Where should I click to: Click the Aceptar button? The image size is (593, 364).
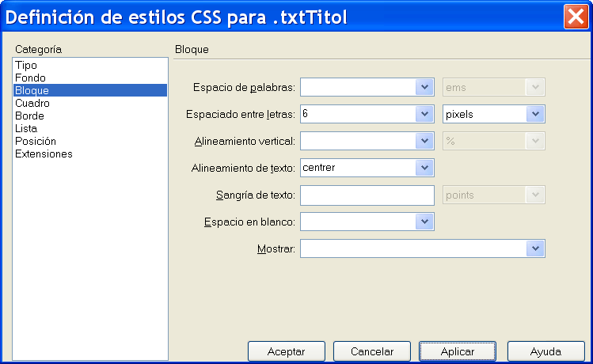(287, 351)
